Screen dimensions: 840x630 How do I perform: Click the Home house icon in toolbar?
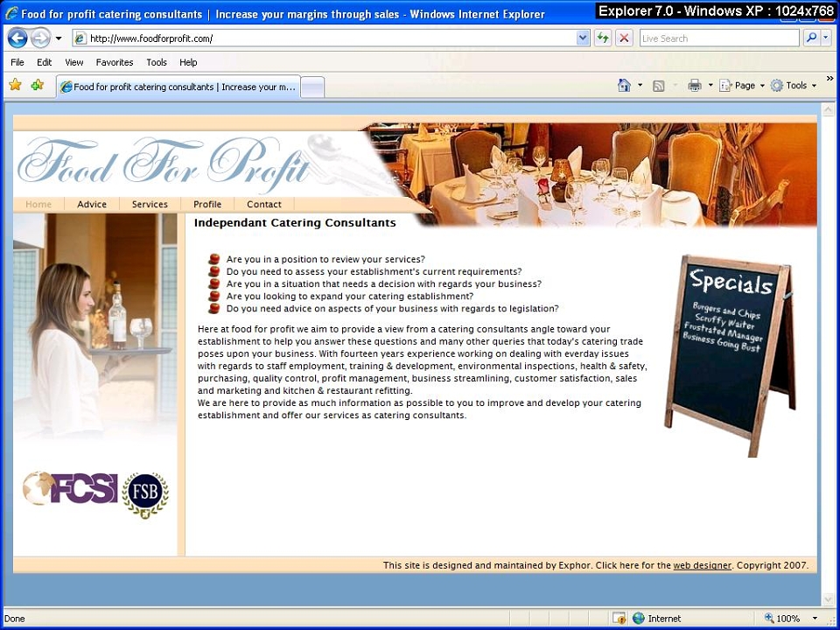tap(624, 85)
